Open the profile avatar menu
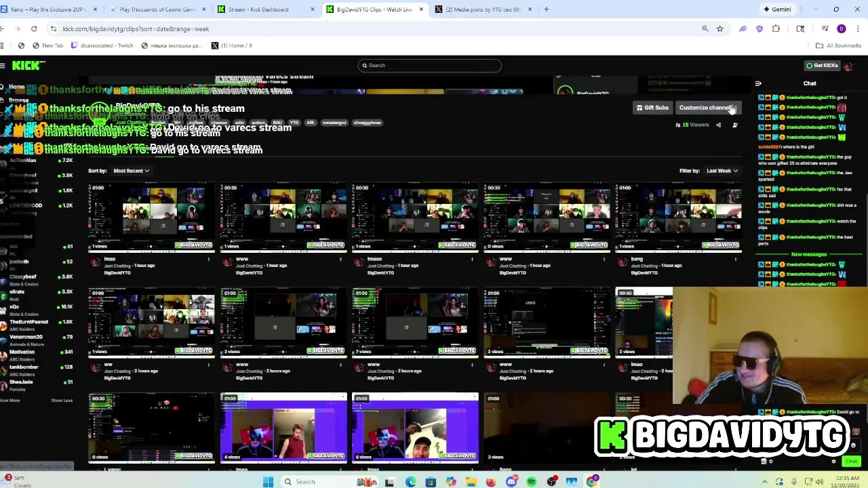The height and width of the screenshot is (488, 868). pyautogui.click(x=848, y=66)
